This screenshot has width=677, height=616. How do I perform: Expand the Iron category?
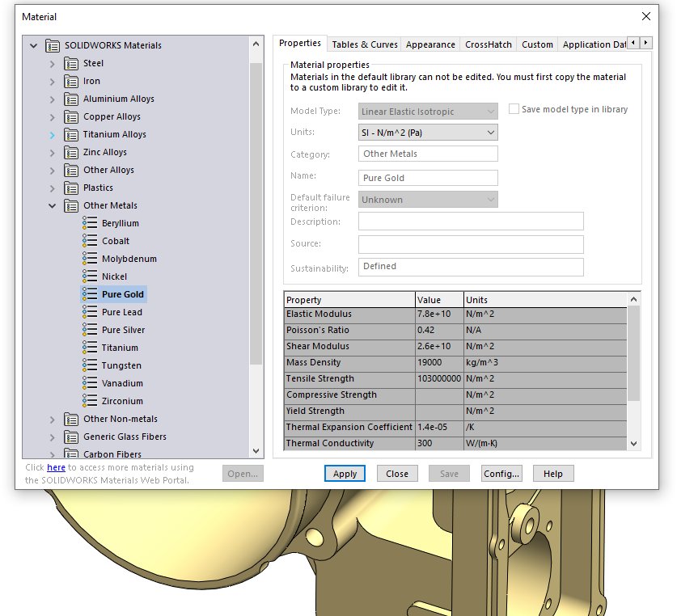click(53, 82)
